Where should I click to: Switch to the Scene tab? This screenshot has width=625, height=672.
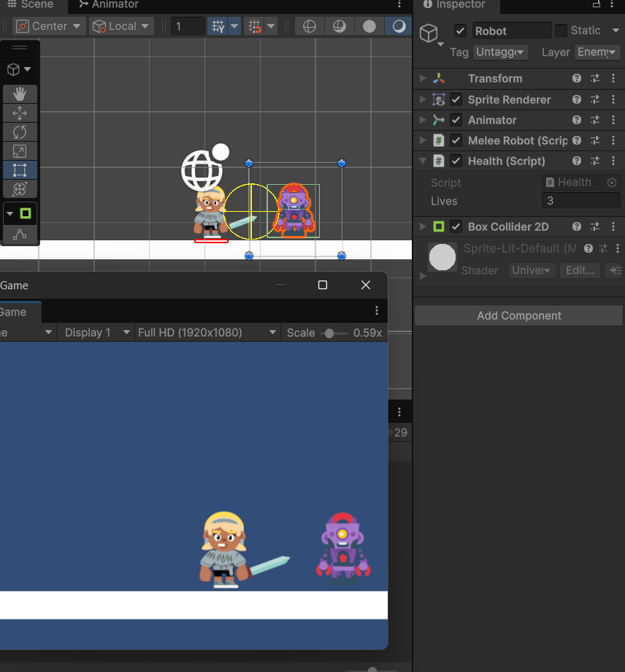(31, 4)
